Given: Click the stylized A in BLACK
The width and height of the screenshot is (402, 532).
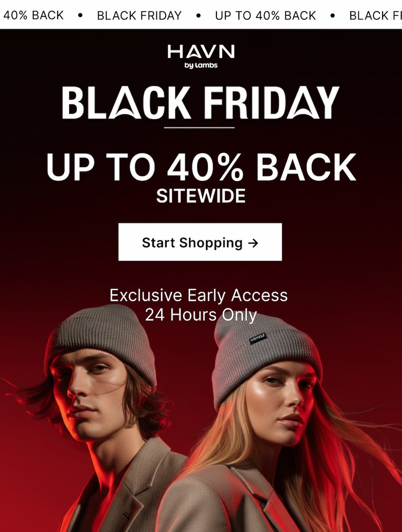Looking at the screenshot, I should pos(125,103).
